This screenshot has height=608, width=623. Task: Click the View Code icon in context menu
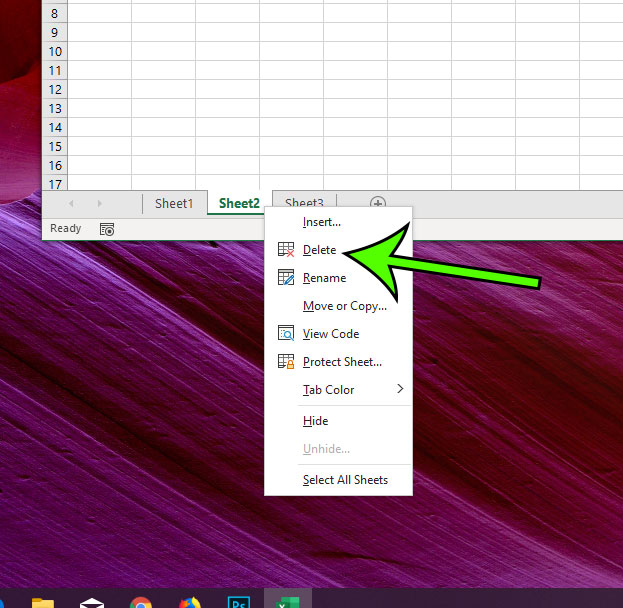click(286, 333)
